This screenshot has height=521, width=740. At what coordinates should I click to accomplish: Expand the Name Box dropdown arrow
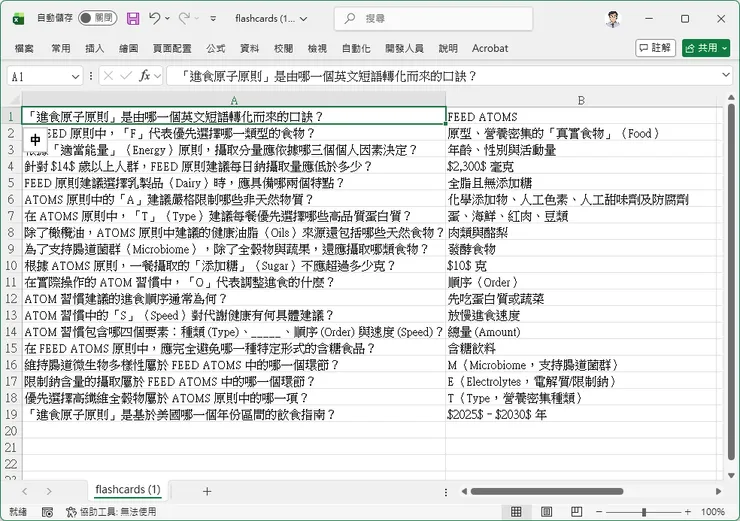(76, 76)
